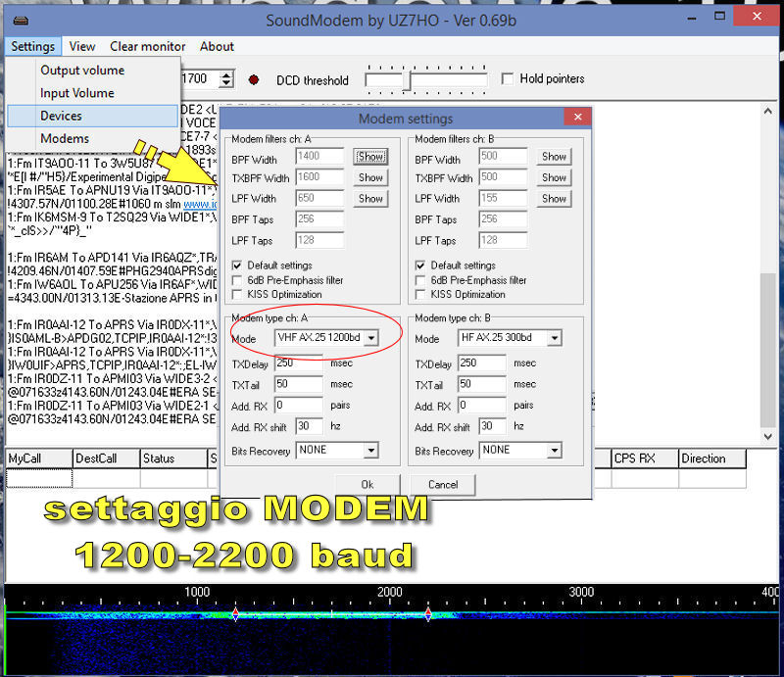Click the Clear monitor menu item
Image resolution: width=784 pixels, height=677 pixels.
coord(148,46)
